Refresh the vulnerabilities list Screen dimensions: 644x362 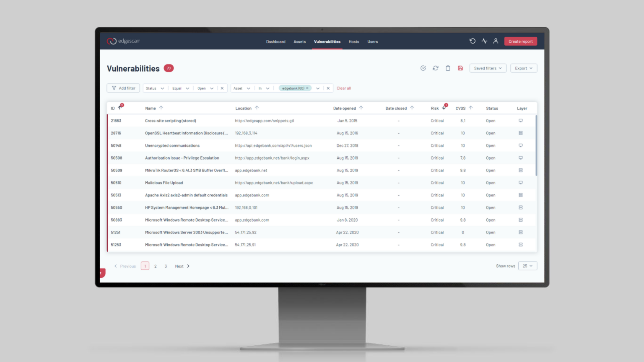pyautogui.click(x=435, y=68)
